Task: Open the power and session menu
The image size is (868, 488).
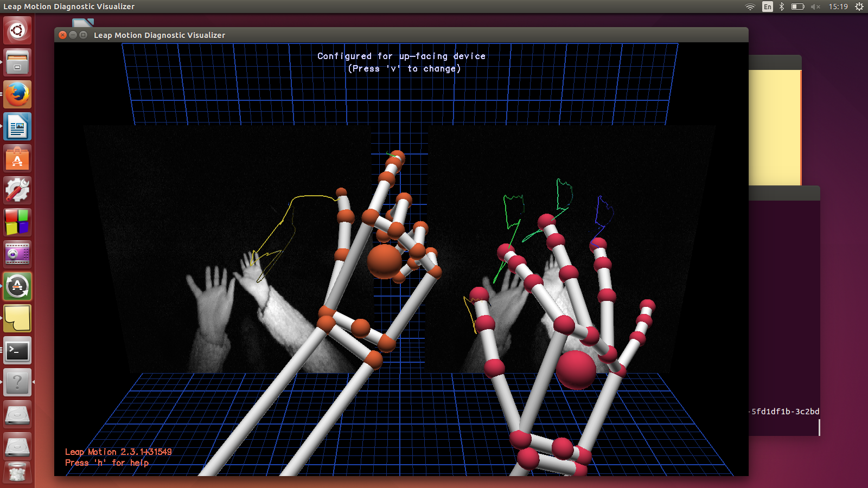Action: coord(859,7)
